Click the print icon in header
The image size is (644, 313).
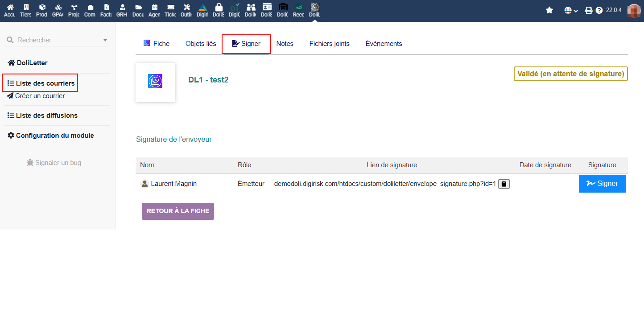[589, 10]
